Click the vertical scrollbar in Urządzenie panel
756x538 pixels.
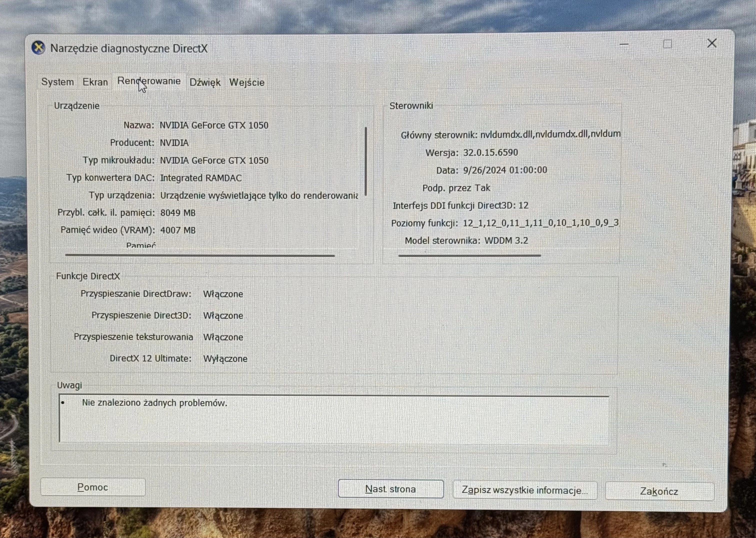[366, 161]
